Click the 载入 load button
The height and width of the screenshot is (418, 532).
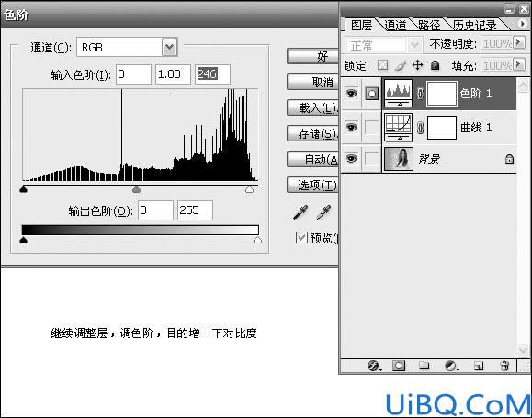point(312,107)
